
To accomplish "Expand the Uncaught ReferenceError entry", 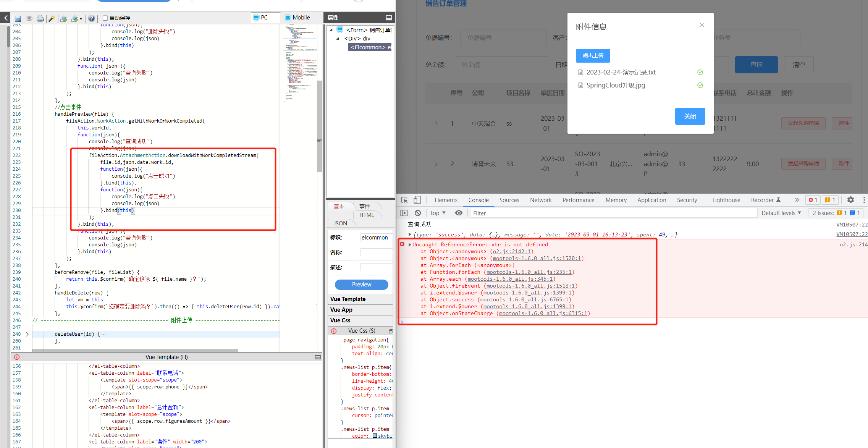I will tap(410, 245).
